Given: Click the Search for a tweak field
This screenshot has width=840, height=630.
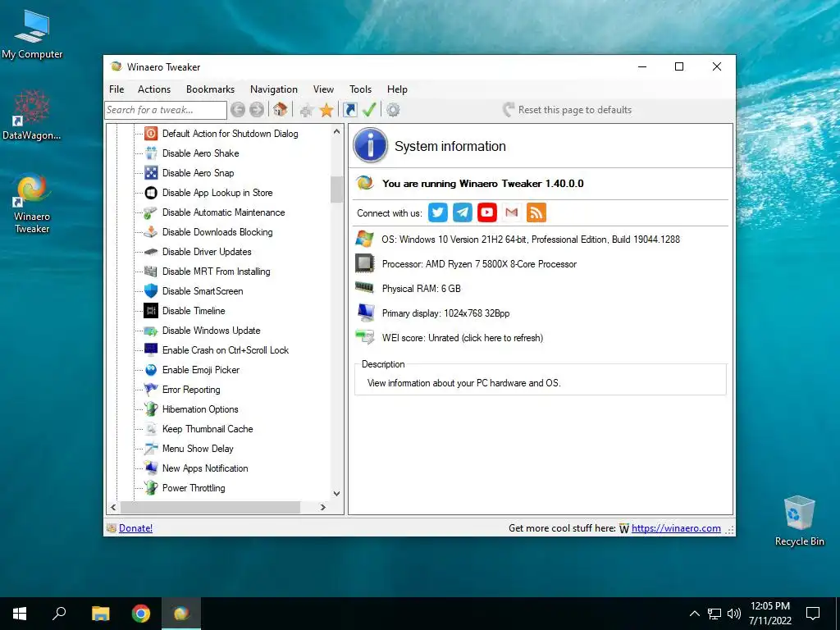Looking at the screenshot, I should point(166,110).
